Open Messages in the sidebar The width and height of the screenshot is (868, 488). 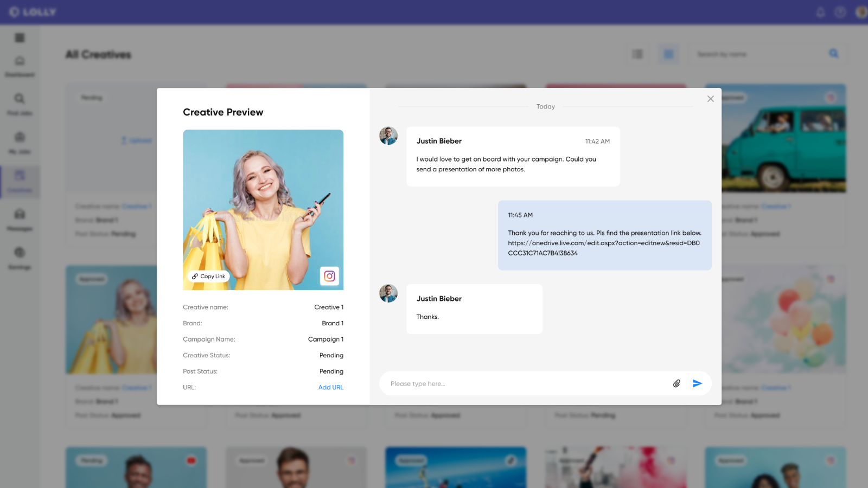coord(20,220)
